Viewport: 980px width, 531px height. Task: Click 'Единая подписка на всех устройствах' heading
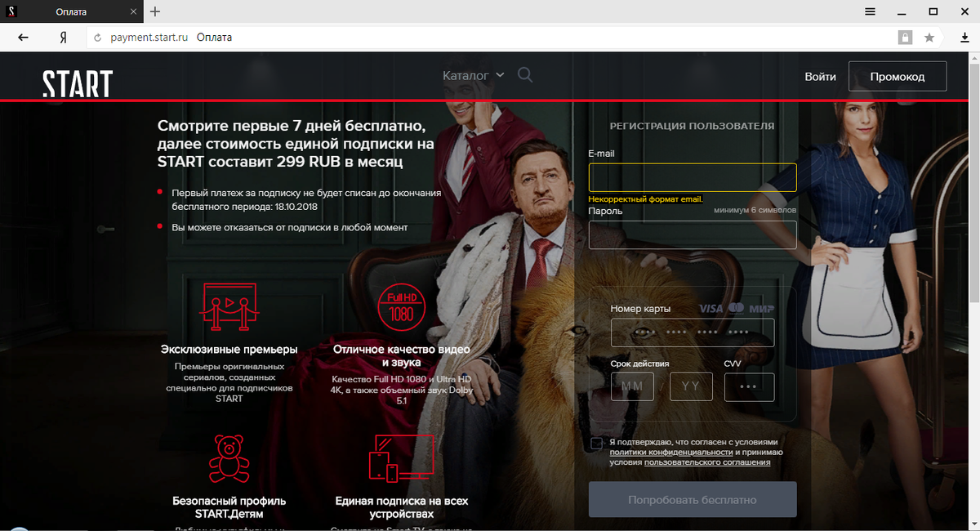point(401,507)
